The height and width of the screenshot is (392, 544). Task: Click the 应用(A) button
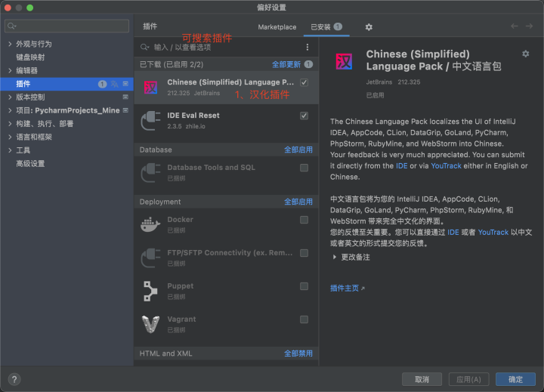(468, 379)
